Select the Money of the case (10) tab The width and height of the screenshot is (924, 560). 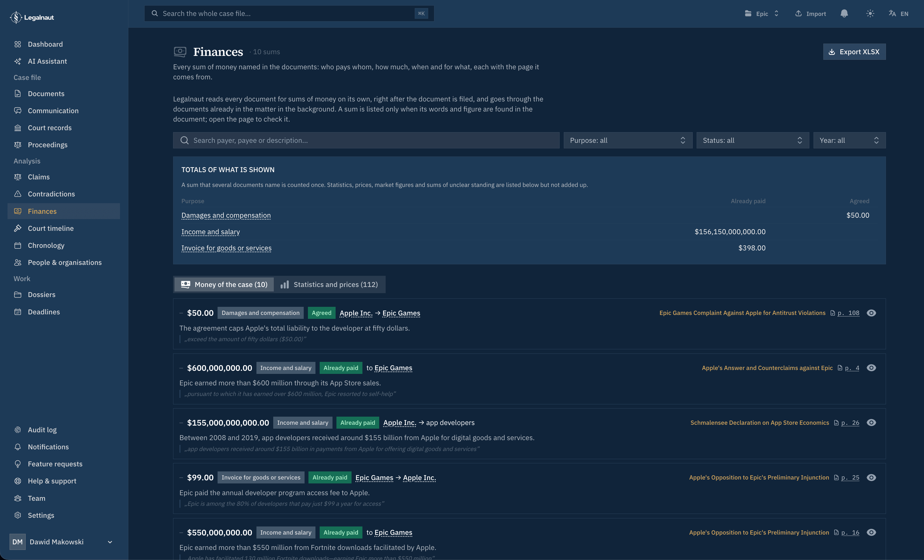224,284
